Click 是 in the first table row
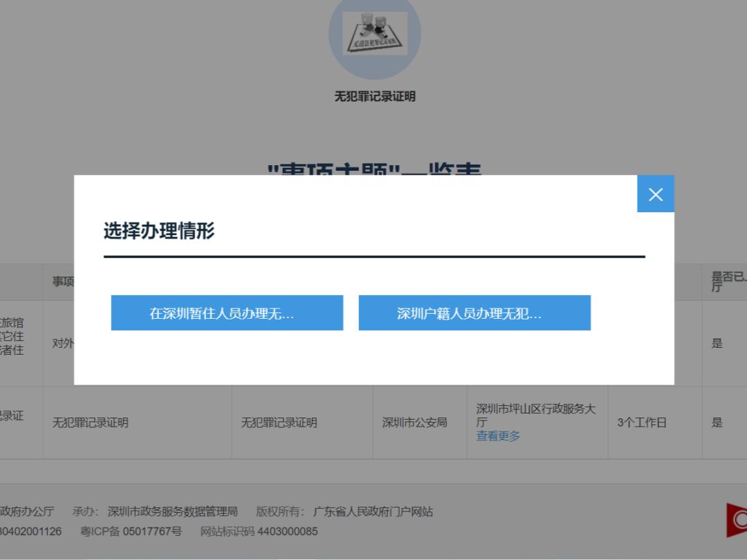The image size is (747, 560). click(717, 344)
